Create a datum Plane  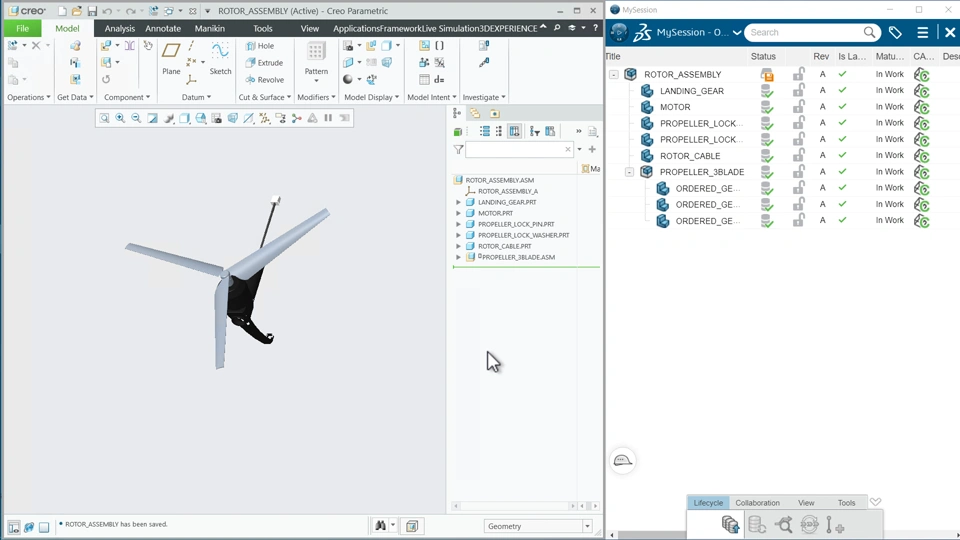[171, 59]
